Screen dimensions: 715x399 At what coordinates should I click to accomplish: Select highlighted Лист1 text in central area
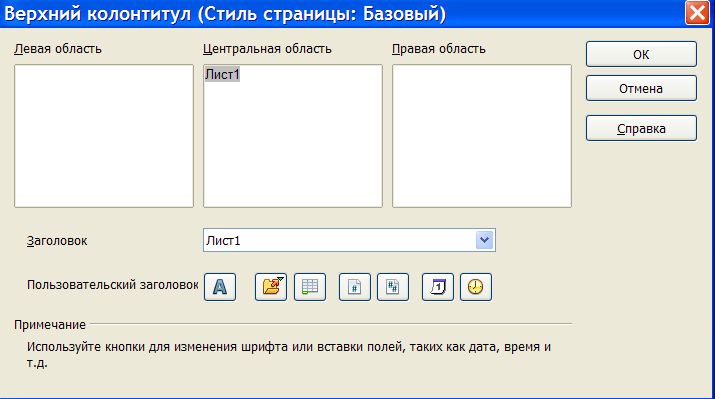(x=223, y=74)
